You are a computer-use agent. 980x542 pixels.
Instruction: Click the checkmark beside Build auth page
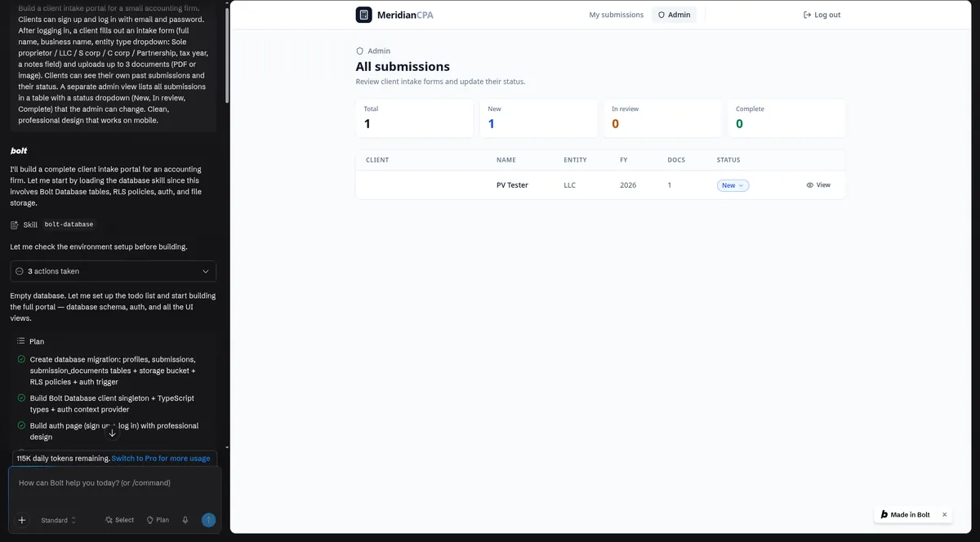[x=21, y=426]
